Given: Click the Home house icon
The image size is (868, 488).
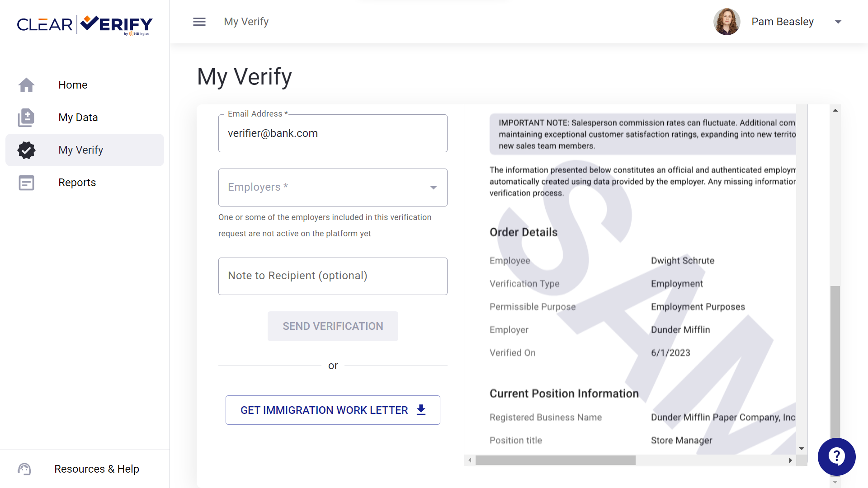Looking at the screenshot, I should coord(26,85).
